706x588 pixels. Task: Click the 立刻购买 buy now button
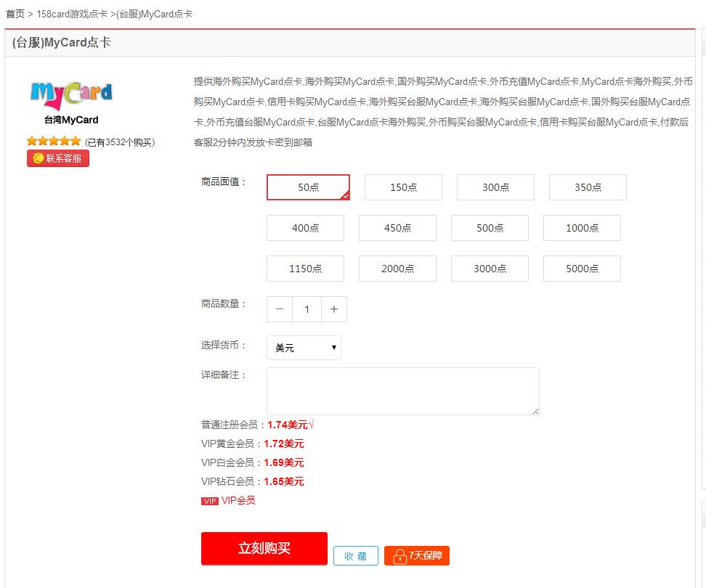click(264, 548)
